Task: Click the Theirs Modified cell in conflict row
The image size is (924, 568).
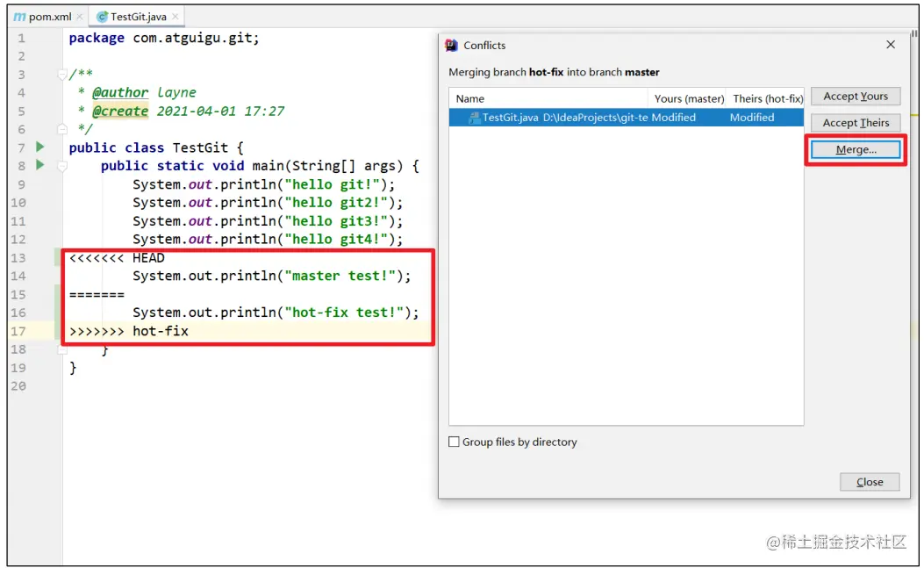Action: coord(752,118)
